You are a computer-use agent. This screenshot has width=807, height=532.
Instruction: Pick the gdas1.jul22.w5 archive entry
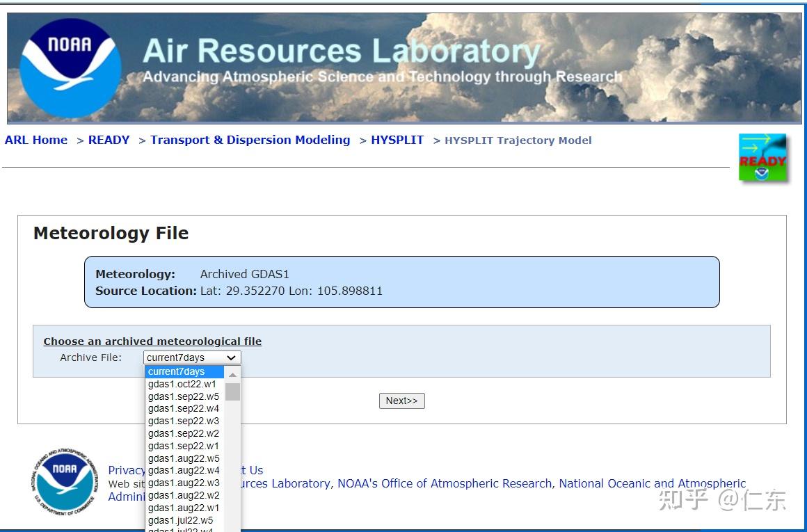pyautogui.click(x=181, y=520)
